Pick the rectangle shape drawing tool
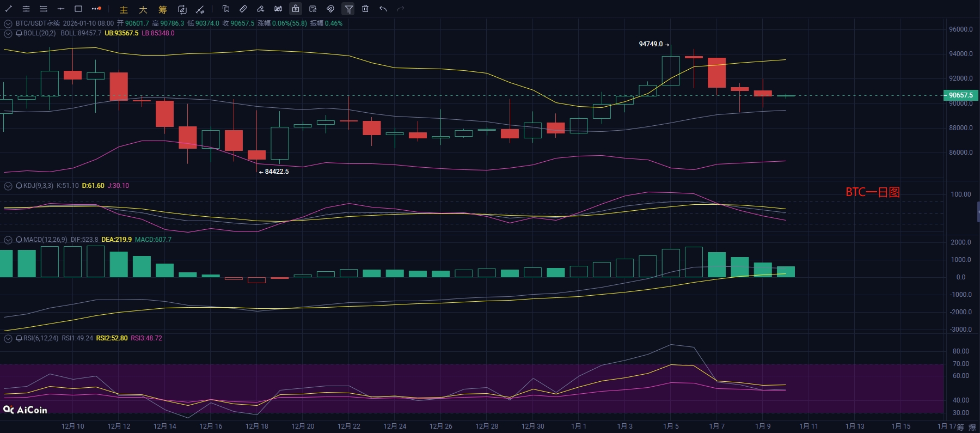 coord(78,9)
